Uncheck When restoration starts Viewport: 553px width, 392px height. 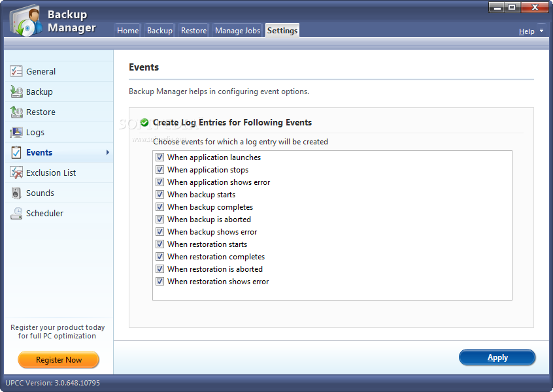(x=159, y=244)
